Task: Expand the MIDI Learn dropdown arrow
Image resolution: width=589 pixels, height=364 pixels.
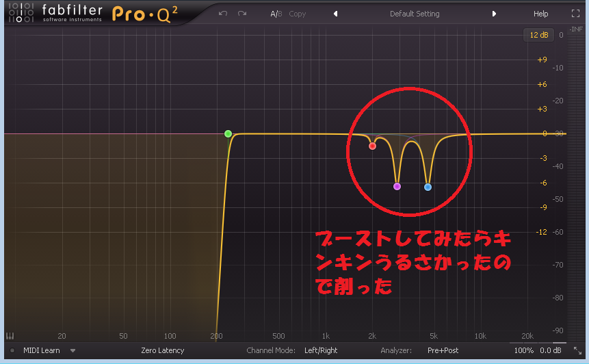Action: click(x=73, y=351)
